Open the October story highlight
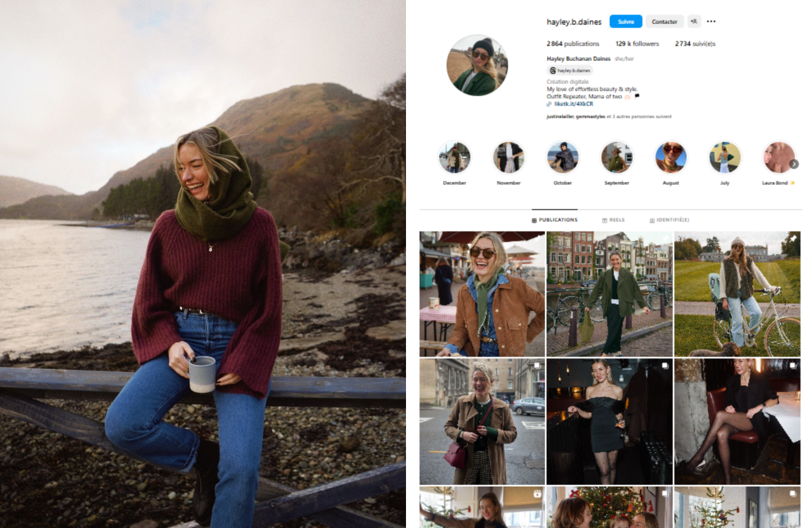The width and height of the screenshot is (812, 528). pyautogui.click(x=563, y=157)
